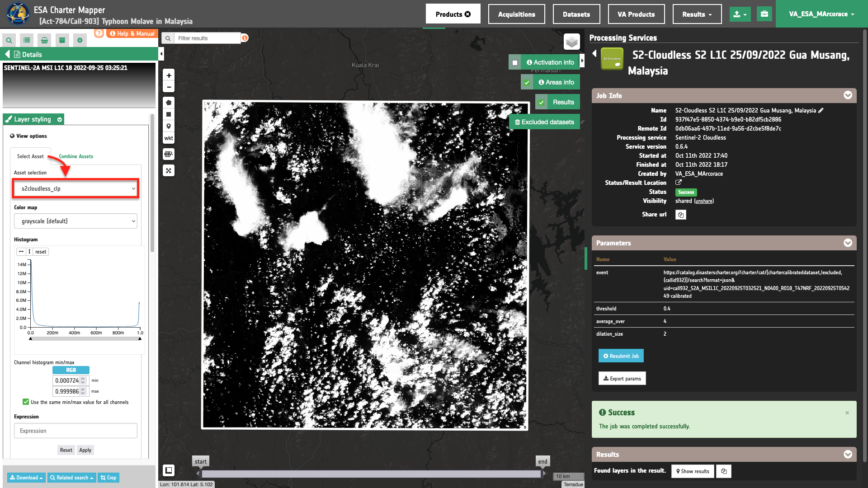The image size is (868, 488).
Task: Click the Excluded datasets button
Action: [x=544, y=122]
